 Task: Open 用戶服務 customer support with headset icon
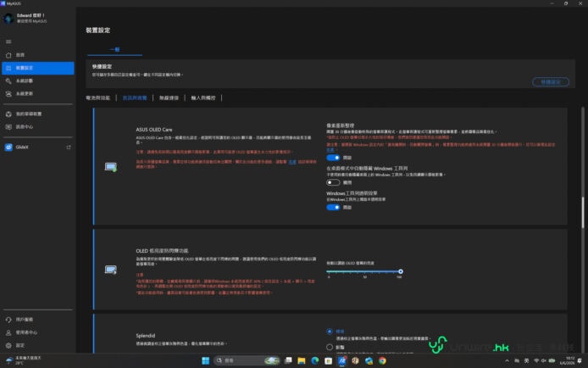coord(8,320)
